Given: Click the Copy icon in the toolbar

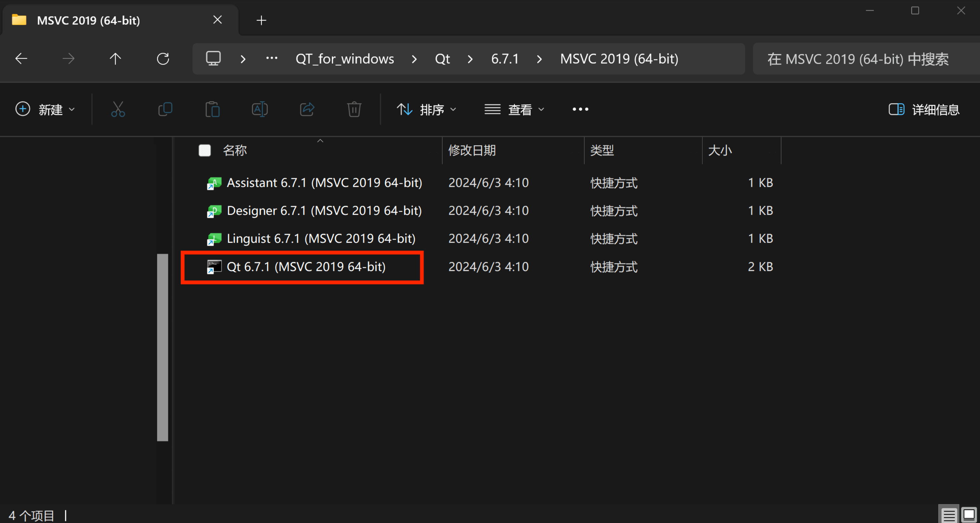Looking at the screenshot, I should pyautogui.click(x=165, y=110).
